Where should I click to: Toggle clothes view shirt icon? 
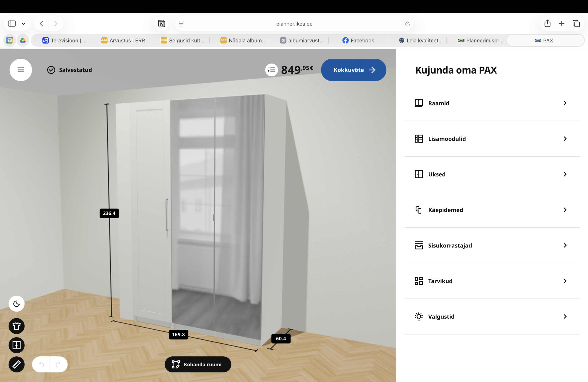pos(16,326)
